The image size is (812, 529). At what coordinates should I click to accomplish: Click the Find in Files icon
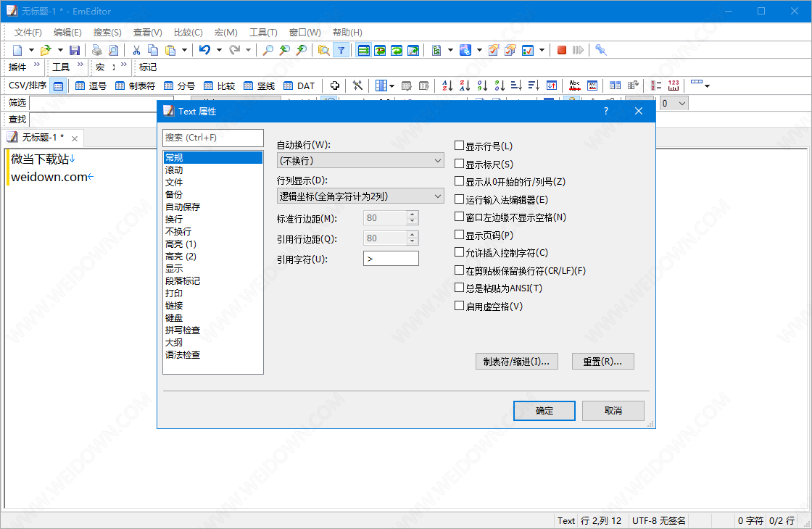[323, 50]
